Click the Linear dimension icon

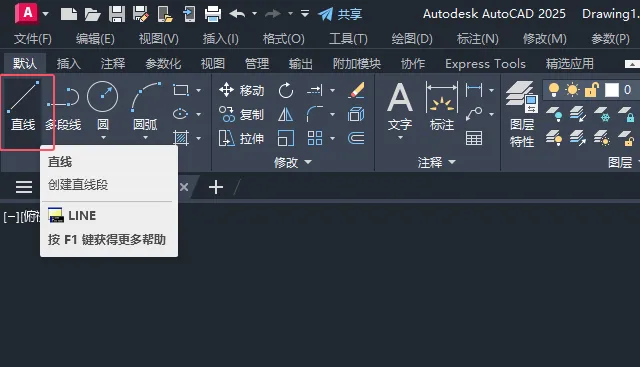coord(474,90)
